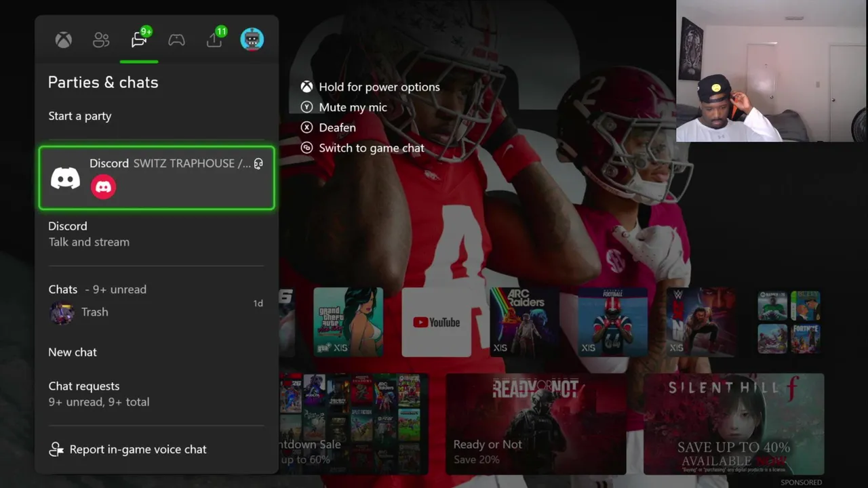Open the Ready or Not Save 20% tile
868x488 pixels.
536,424
